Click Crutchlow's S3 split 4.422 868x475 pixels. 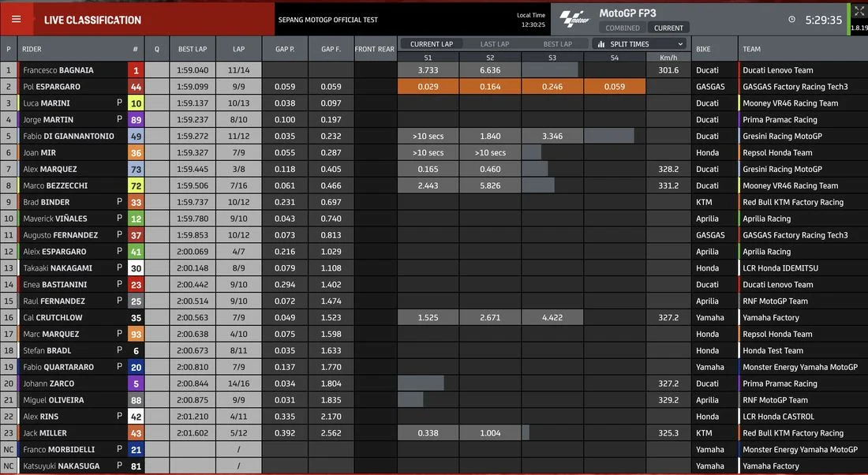click(x=552, y=318)
